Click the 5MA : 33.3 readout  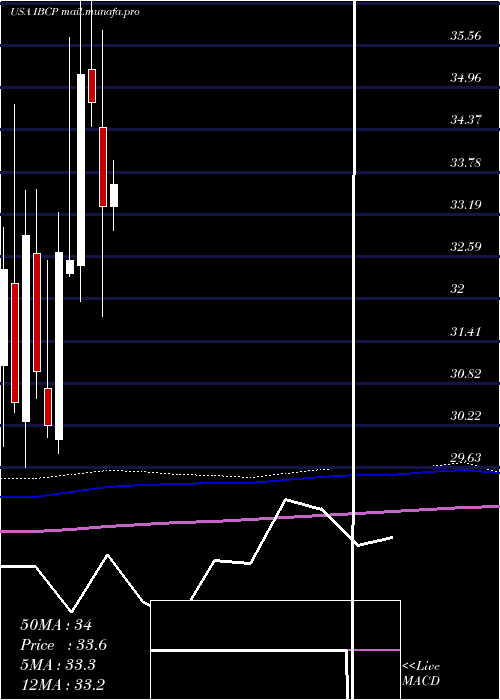60,665
